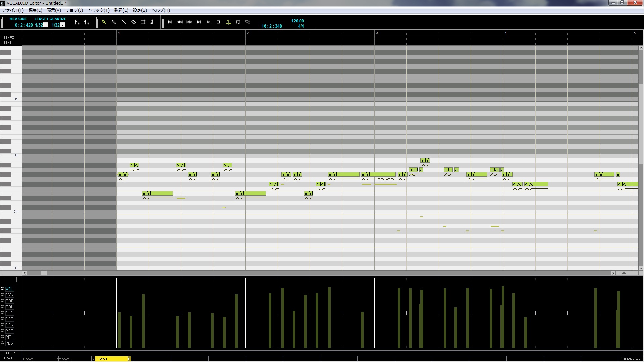644x362 pixels.
Task: Select the DYN control parameter
Action: (x=9, y=295)
